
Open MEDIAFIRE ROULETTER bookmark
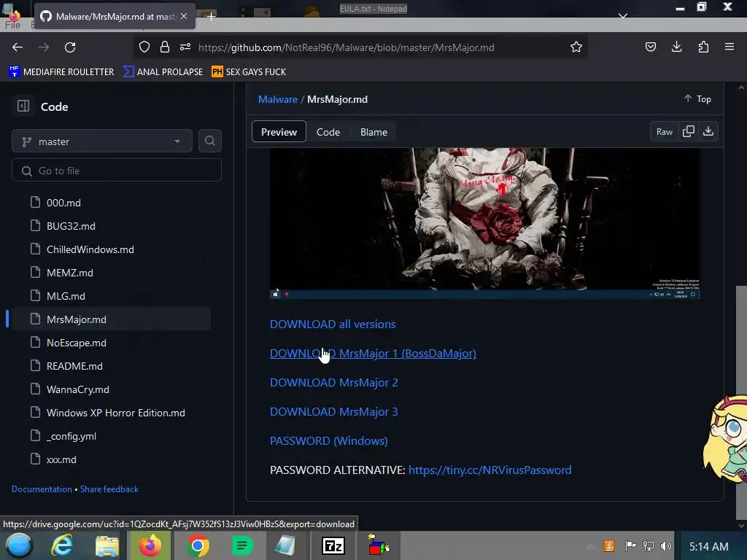point(61,71)
